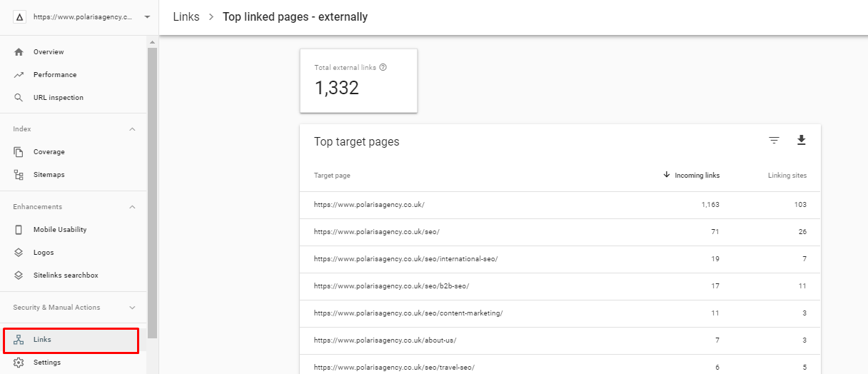Expand Security & Manual Actions section
This screenshot has width=868, height=374.
pos(132,308)
